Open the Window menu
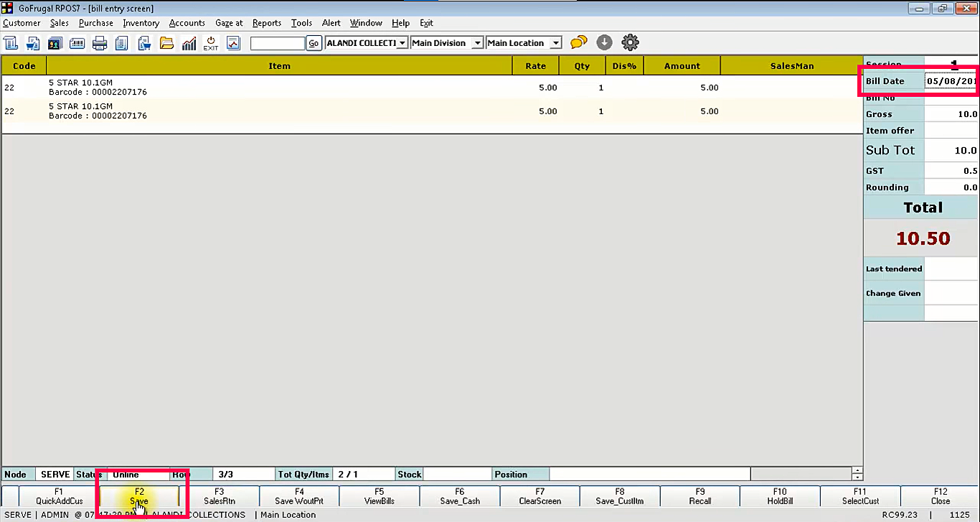Viewport: 980px width, 522px height. 366,23
